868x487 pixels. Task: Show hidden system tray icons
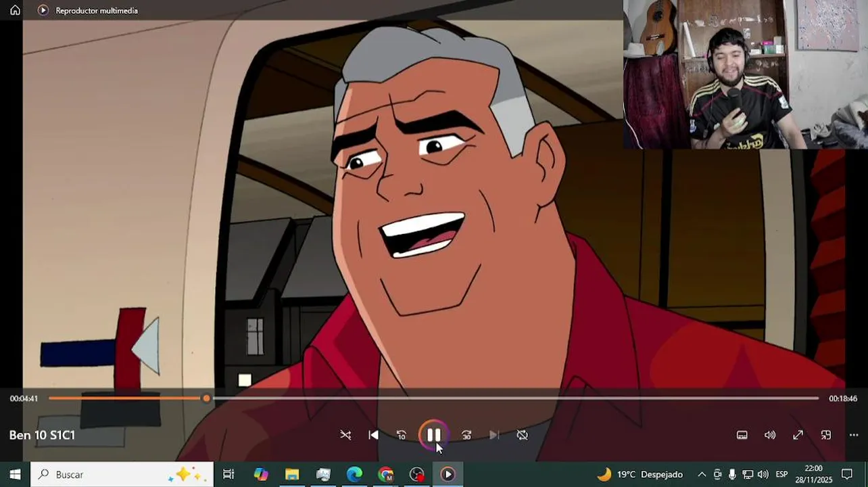[x=702, y=474]
